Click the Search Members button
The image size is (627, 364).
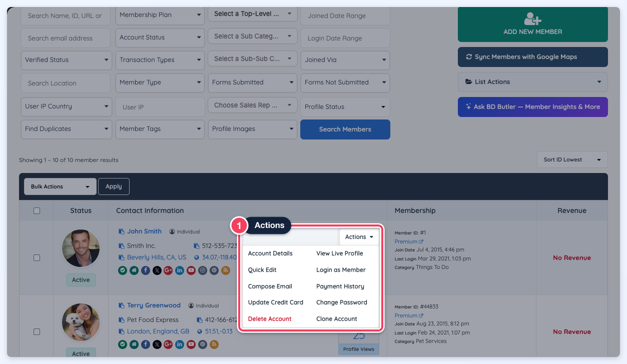pos(345,129)
